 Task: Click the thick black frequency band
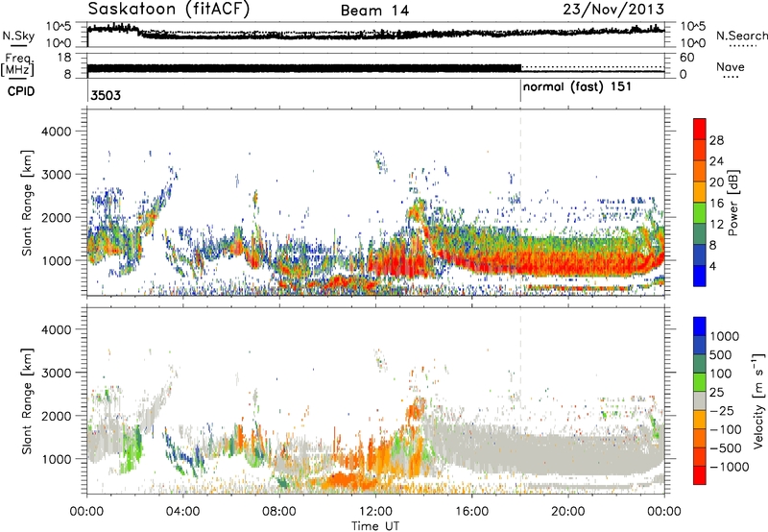304,68
